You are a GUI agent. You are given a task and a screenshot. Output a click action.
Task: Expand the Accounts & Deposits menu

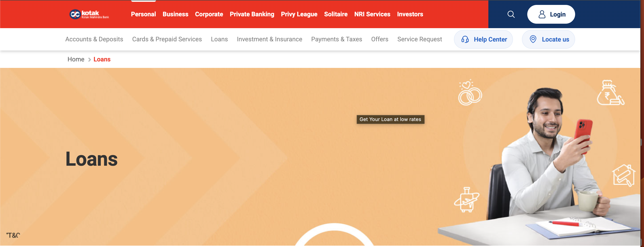pos(94,39)
